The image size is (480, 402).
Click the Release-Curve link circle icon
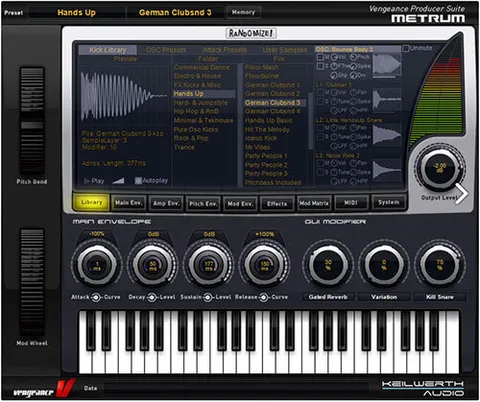(x=264, y=297)
